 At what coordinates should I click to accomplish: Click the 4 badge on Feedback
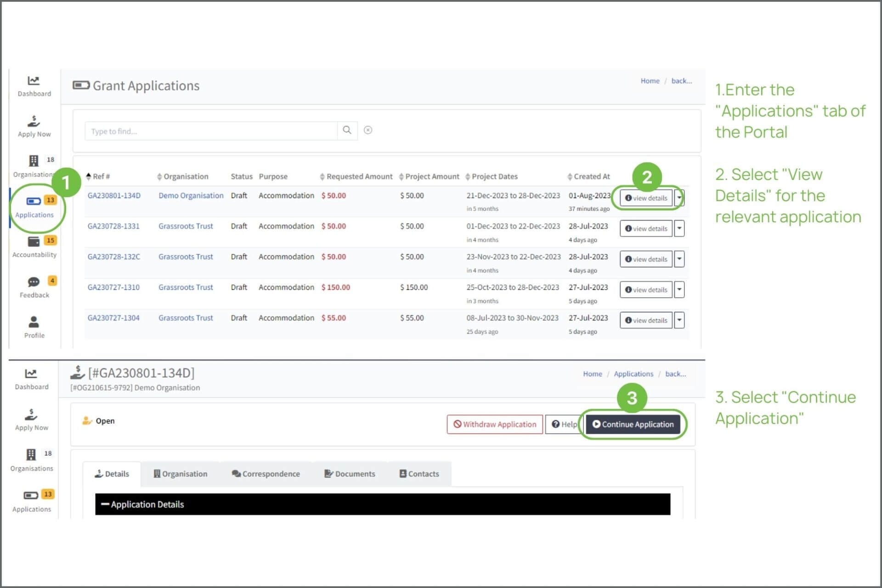(x=52, y=280)
